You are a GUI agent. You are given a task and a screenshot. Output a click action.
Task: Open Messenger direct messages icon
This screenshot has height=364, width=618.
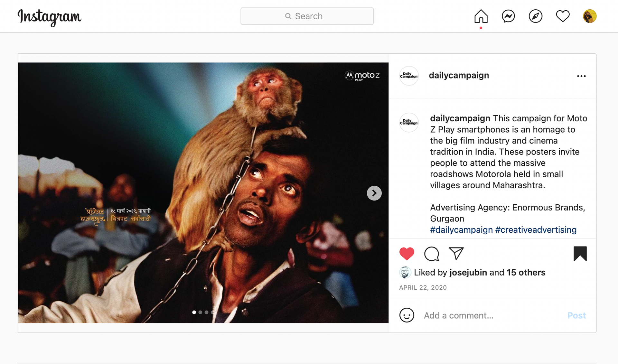[508, 16]
